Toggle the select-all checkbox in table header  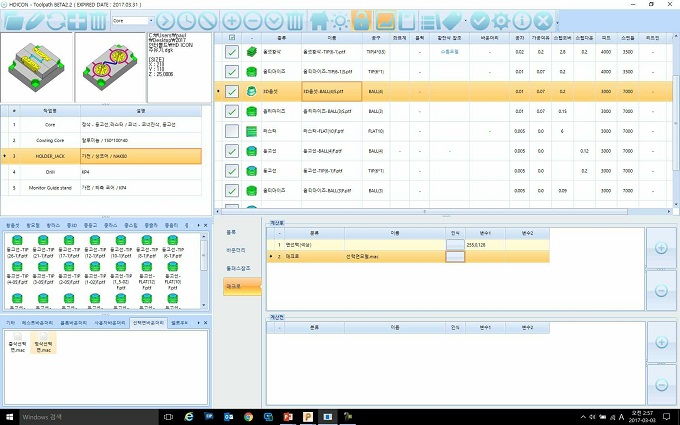tap(232, 38)
